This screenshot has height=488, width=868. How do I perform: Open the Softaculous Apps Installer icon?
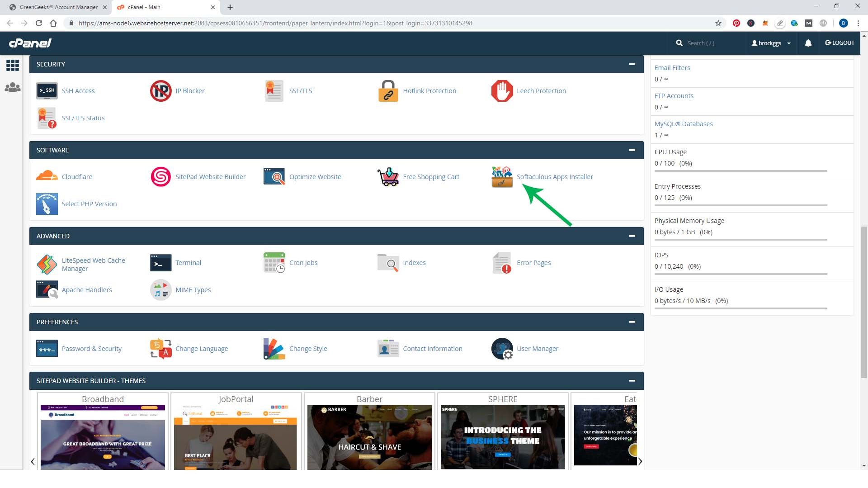click(x=502, y=177)
